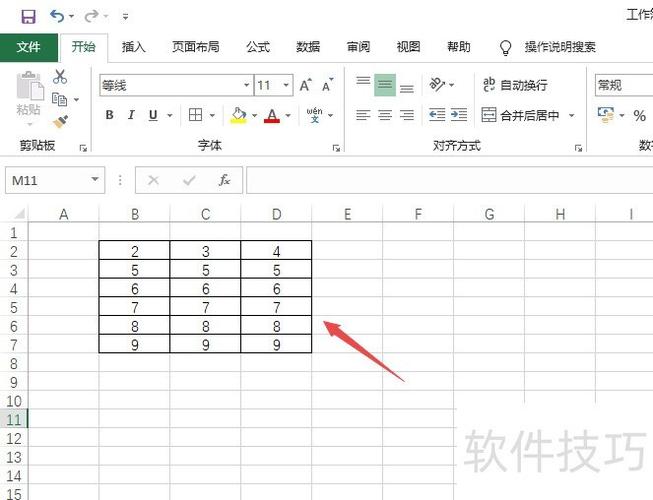The image size is (653, 500).
Task: Click the 合并后居中 button
Action: [520, 115]
